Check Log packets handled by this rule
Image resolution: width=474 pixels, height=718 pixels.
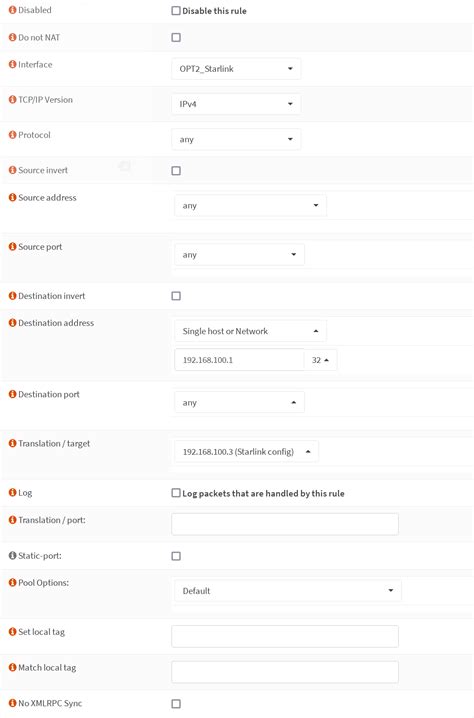176,493
